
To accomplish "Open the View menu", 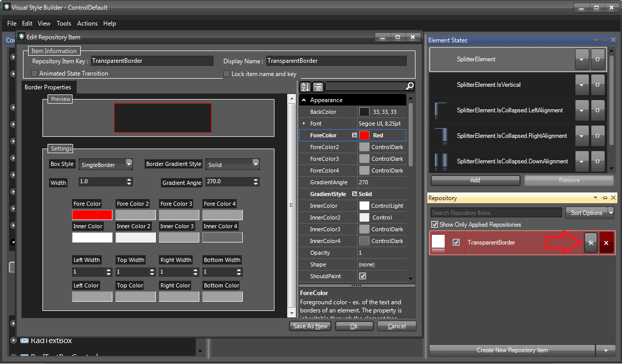I will (44, 23).
